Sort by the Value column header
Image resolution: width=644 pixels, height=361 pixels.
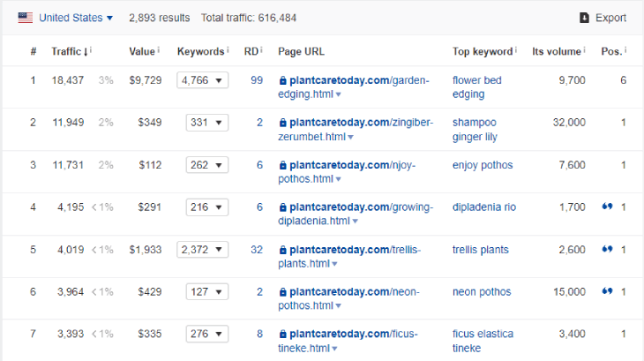142,52
